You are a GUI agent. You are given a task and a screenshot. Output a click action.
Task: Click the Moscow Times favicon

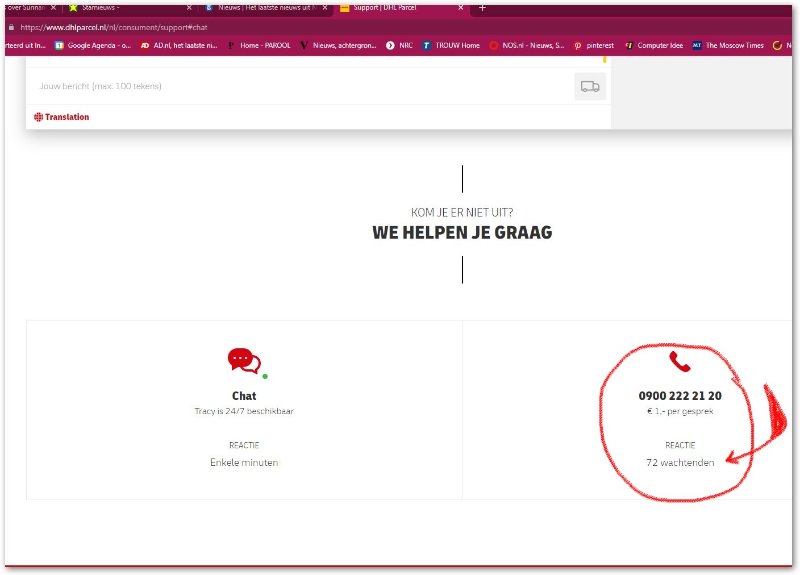pos(697,45)
